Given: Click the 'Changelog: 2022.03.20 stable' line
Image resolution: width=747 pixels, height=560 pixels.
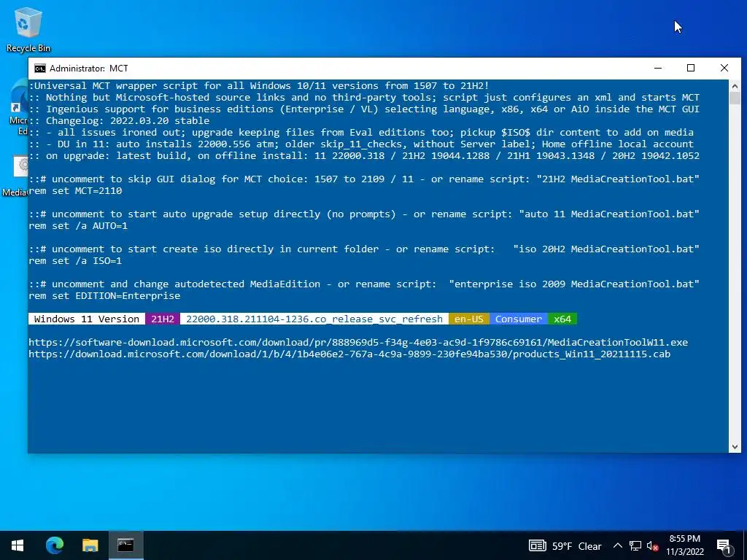Looking at the screenshot, I should 119,120.
